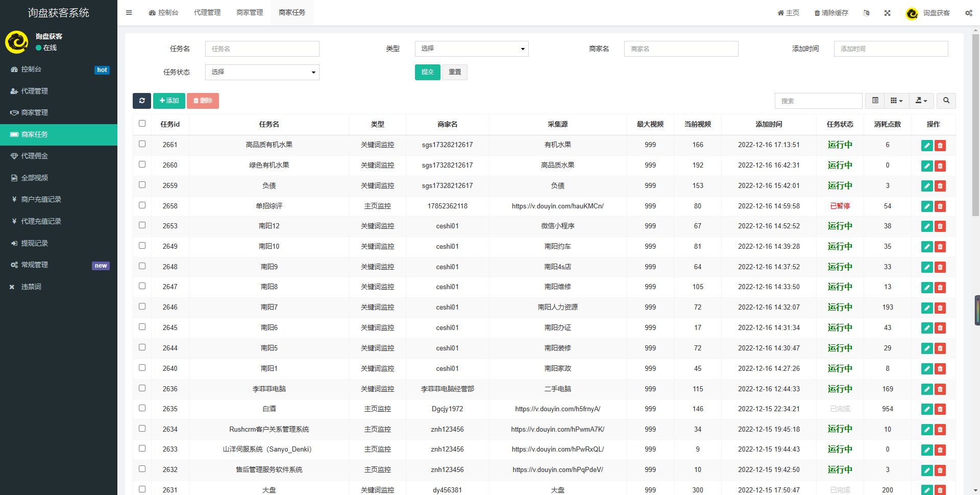
Task: Open 商户充值记录 in sidebar
Action: pos(59,199)
